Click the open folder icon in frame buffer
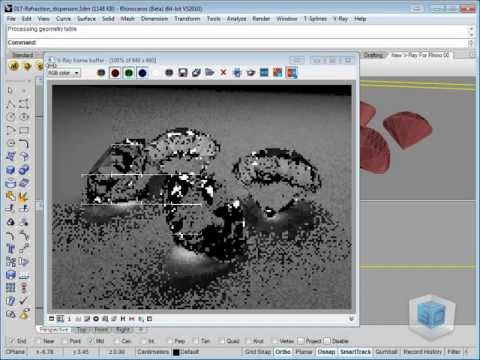The height and width of the screenshot is (360, 480). coord(210,72)
